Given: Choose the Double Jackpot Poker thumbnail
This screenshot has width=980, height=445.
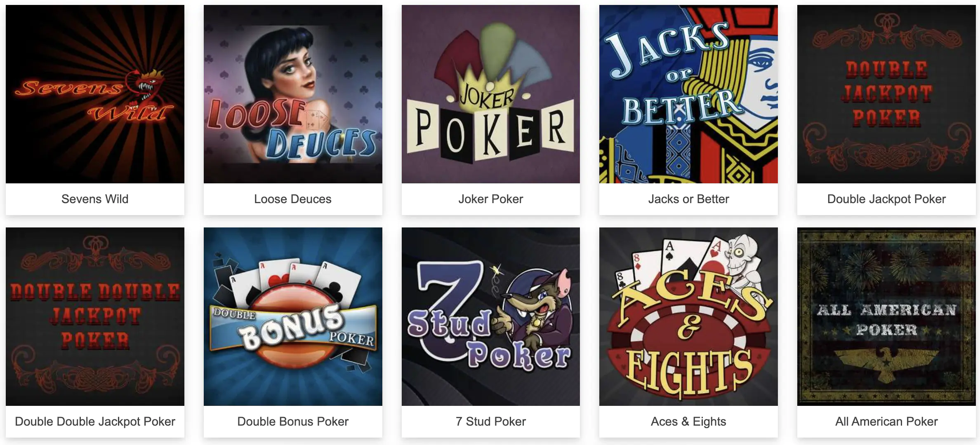Looking at the screenshot, I should pos(886,94).
